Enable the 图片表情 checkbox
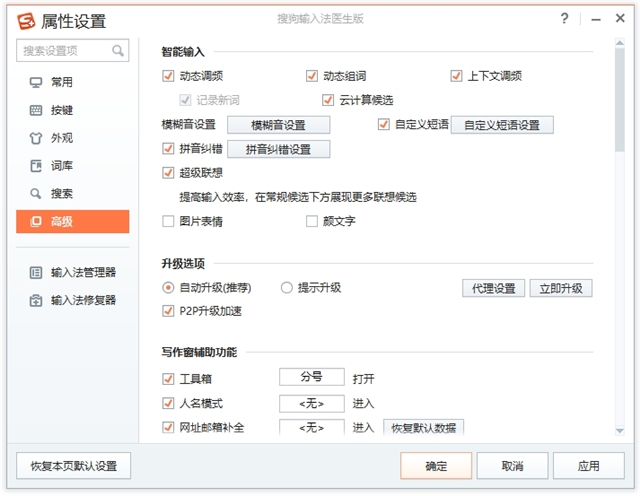 coord(168,221)
